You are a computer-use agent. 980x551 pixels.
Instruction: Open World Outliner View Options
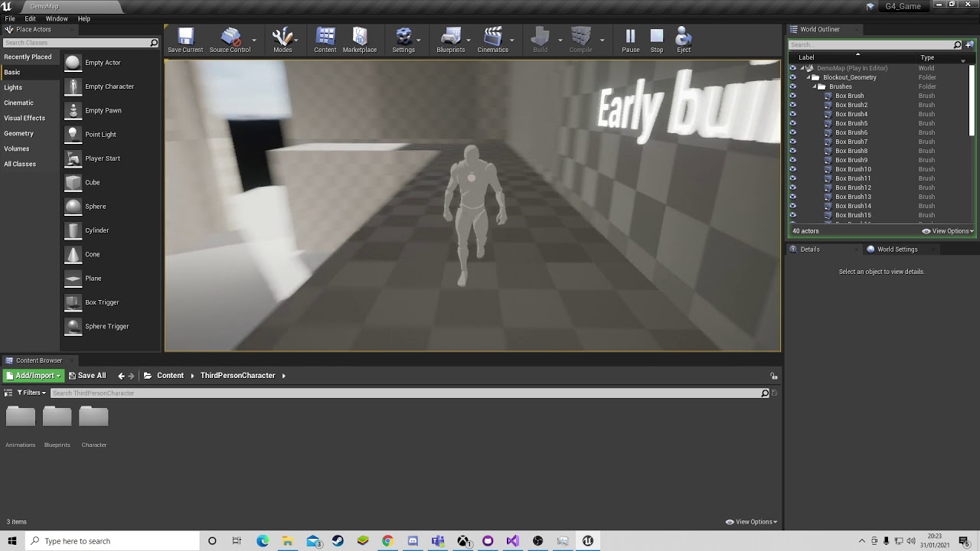[948, 231]
